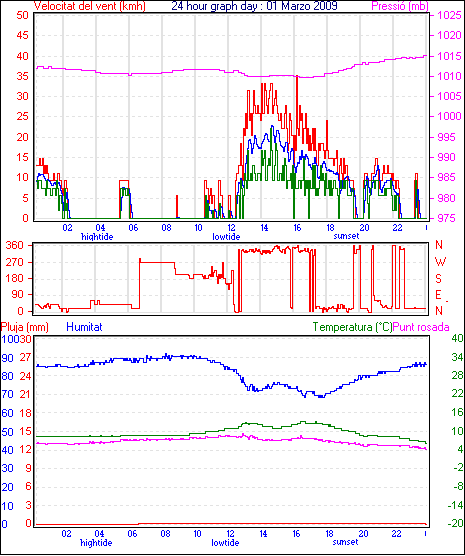Click 'sunset' label under wind chart
The image size is (465, 556).
(346, 236)
